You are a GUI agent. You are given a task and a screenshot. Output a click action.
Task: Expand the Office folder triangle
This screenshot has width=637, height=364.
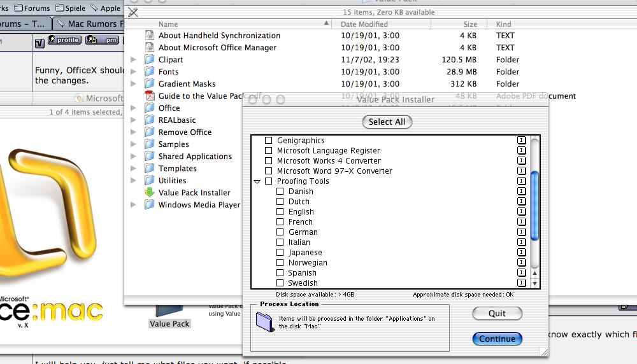pos(133,108)
